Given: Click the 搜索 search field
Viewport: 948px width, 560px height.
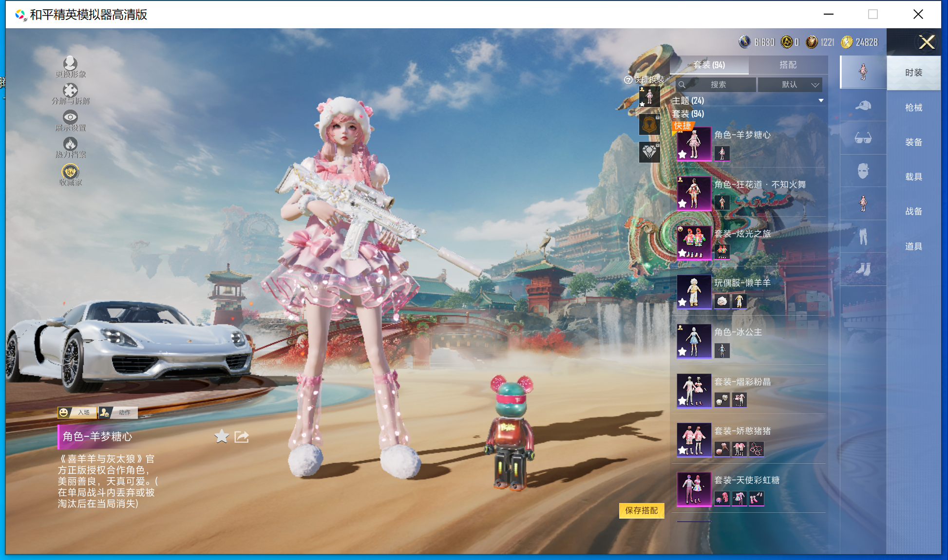Looking at the screenshot, I should click(x=718, y=85).
